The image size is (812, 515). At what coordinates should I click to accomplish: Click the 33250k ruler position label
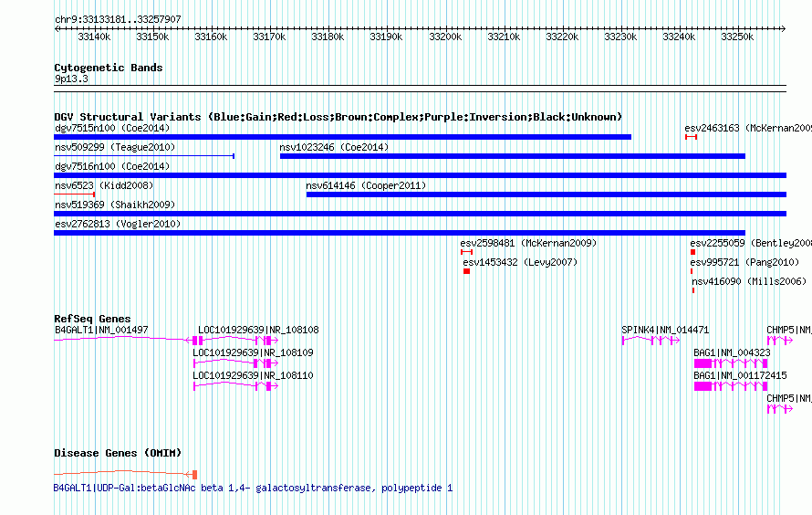(x=737, y=37)
